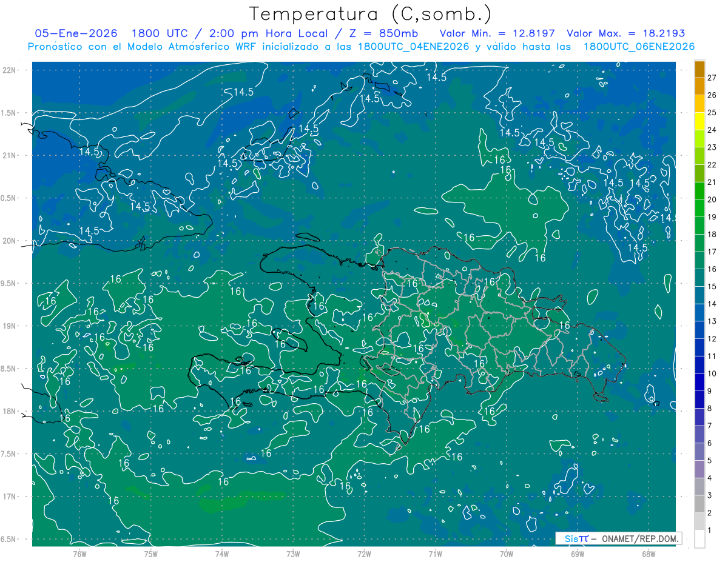Click the chart title 'Temperatura (C,somb.)'
728x562 pixels.
click(x=371, y=14)
